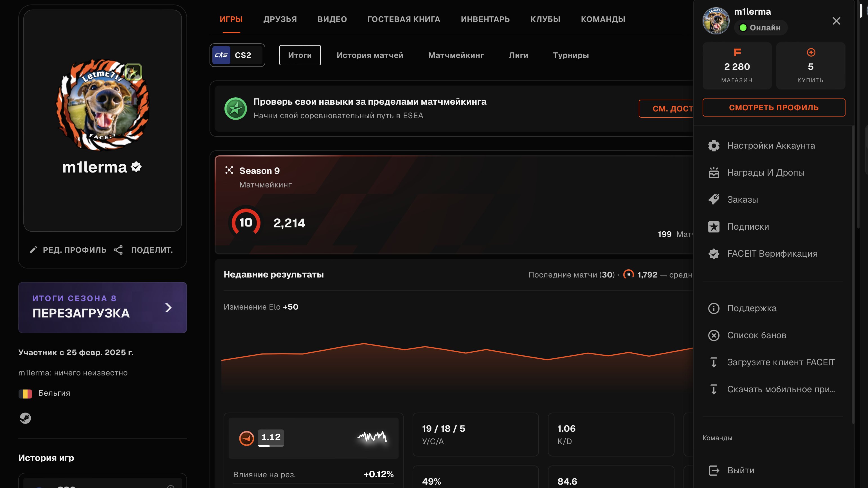Click the orange rating icon beside 1.12
868x488 pixels.
pyautogui.click(x=247, y=438)
